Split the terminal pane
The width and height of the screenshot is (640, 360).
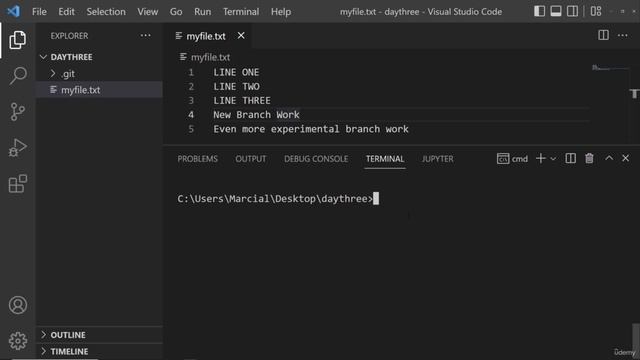click(x=571, y=158)
